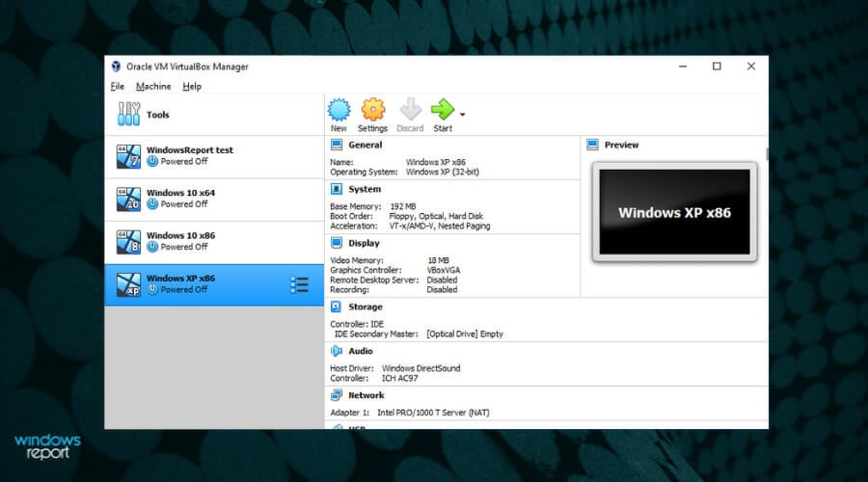
Task: Click the Preview section icon
Action: [592, 145]
